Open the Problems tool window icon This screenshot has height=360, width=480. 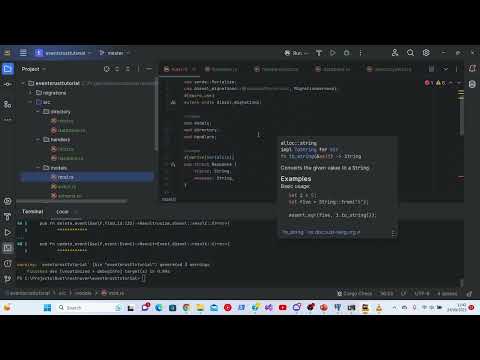(8, 263)
